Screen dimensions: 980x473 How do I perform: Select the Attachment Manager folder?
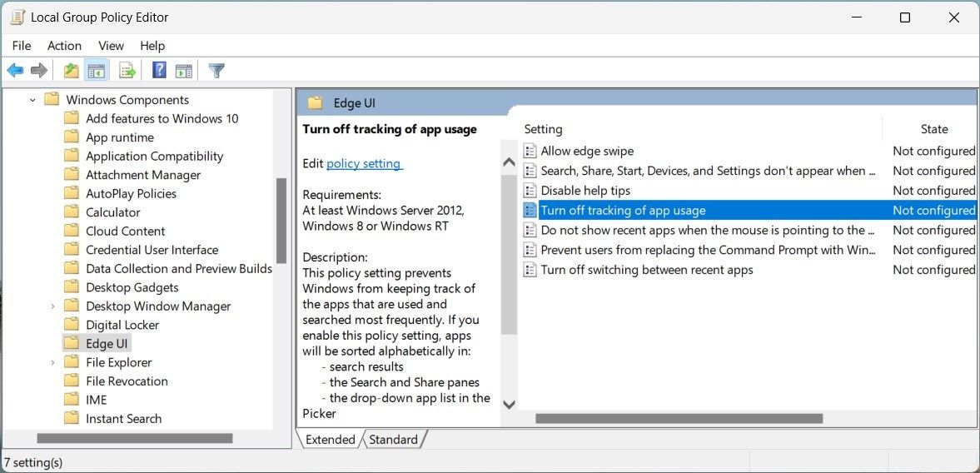(143, 175)
